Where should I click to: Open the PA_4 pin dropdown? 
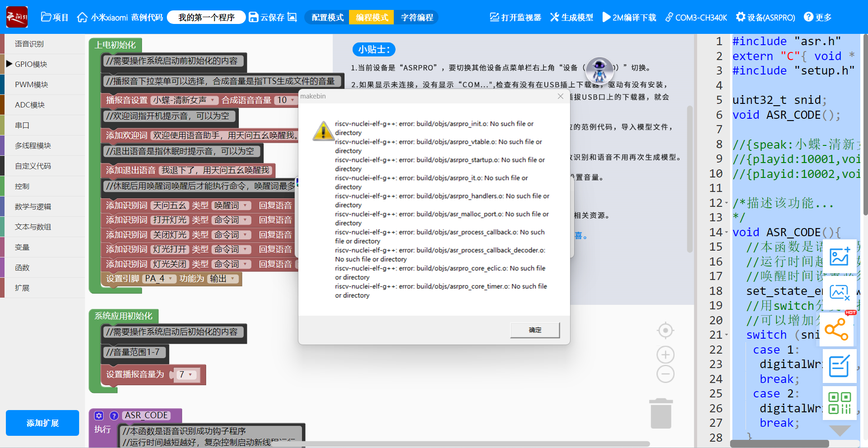159,279
